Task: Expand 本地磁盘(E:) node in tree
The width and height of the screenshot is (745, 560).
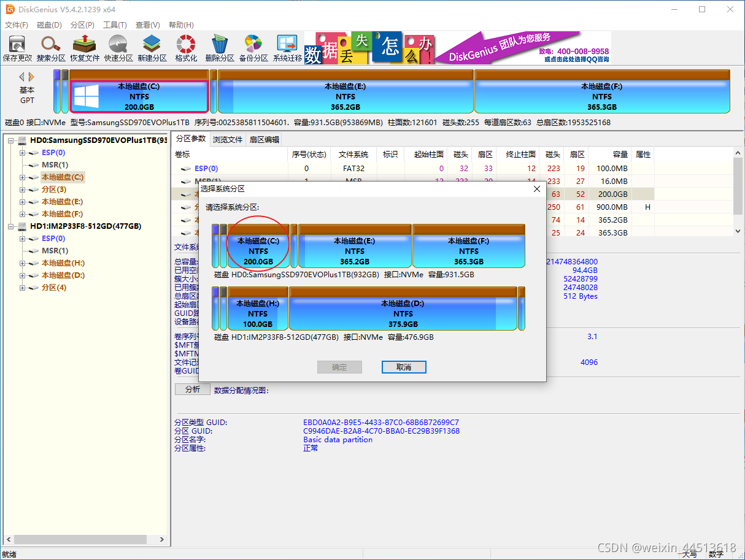Action: (23, 202)
